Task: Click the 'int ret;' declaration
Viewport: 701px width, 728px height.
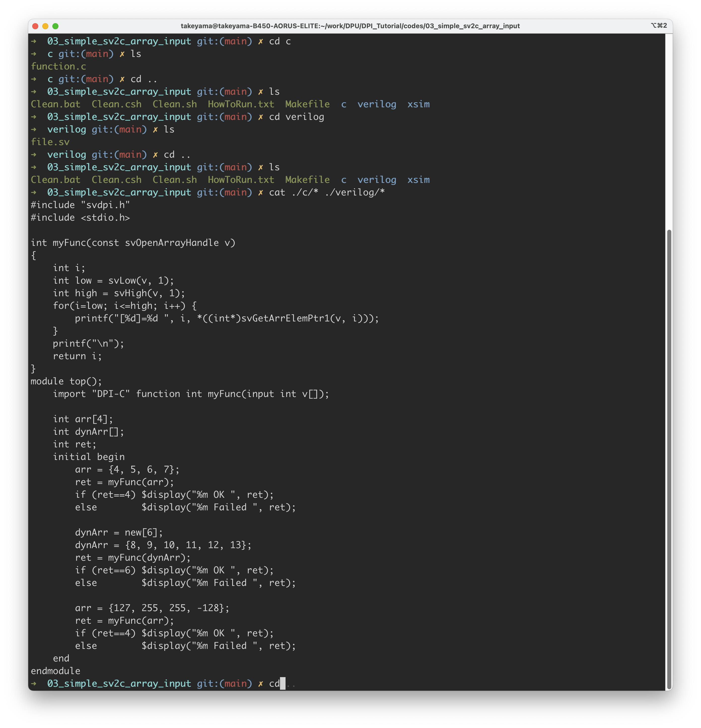Action: tap(75, 444)
